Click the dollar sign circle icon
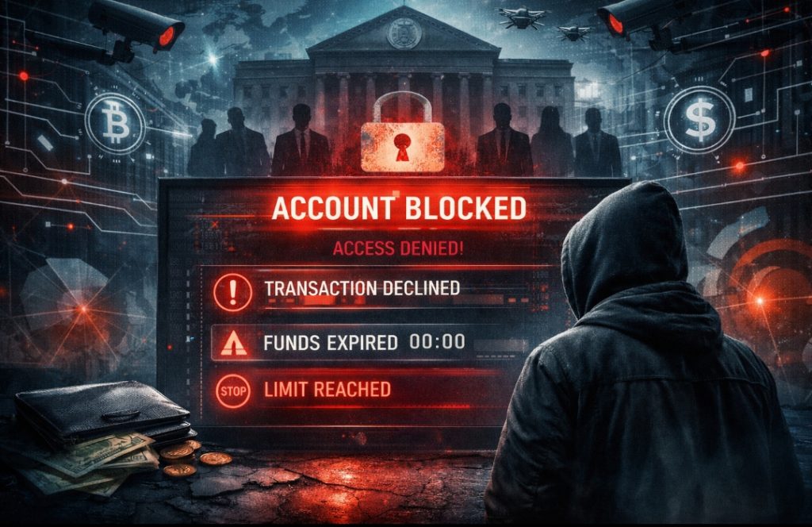Screen dimensions: 812x527 (x=699, y=120)
